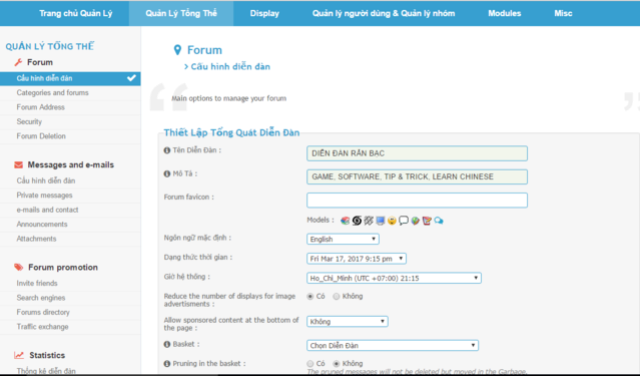The height and width of the screenshot is (376, 640).
Task: Open Traffic exchange in sidebar
Action: [x=42, y=327]
